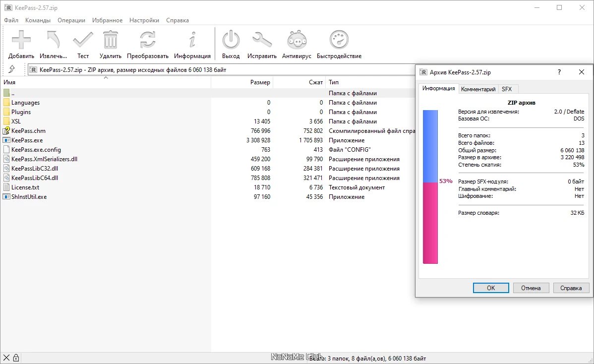Viewport: 594px width, 364px height.
Task: Open the Файл menu
Action: pos(11,20)
